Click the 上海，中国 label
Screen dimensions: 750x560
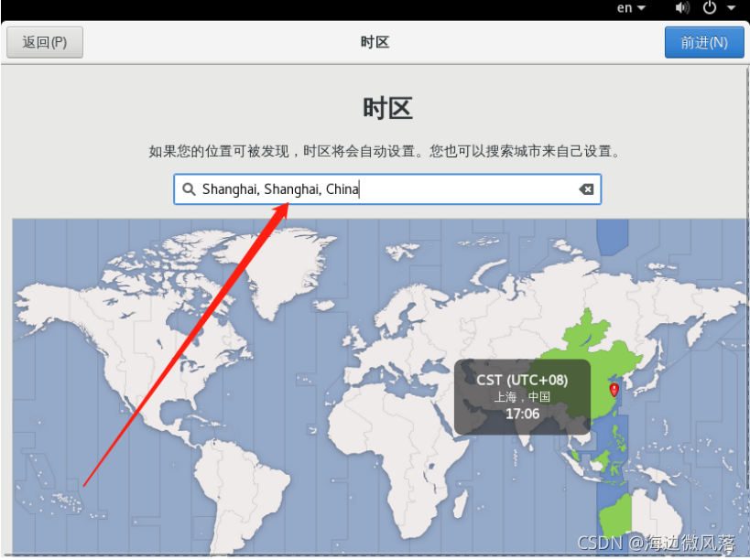pos(522,396)
